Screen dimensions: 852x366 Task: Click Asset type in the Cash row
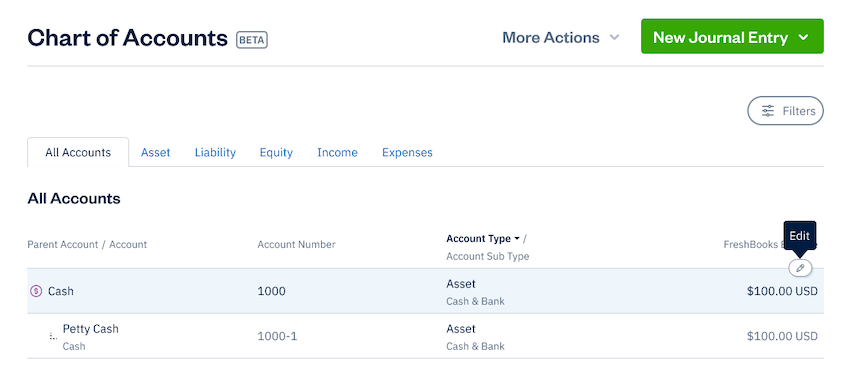(x=461, y=284)
